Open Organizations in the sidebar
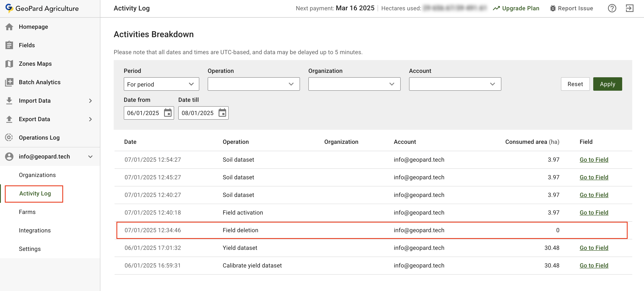 [37, 175]
